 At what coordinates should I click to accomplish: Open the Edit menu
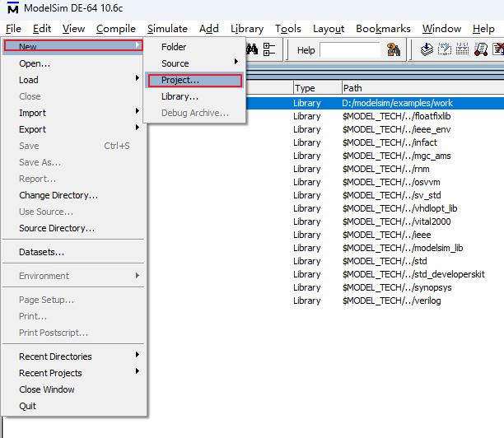click(x=42, y=29)
